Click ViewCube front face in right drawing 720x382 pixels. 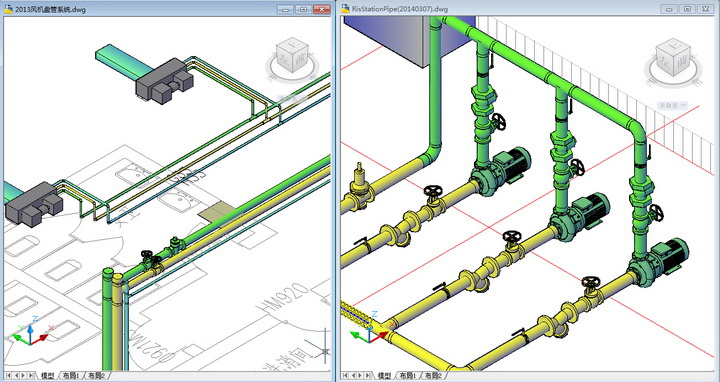682,63
